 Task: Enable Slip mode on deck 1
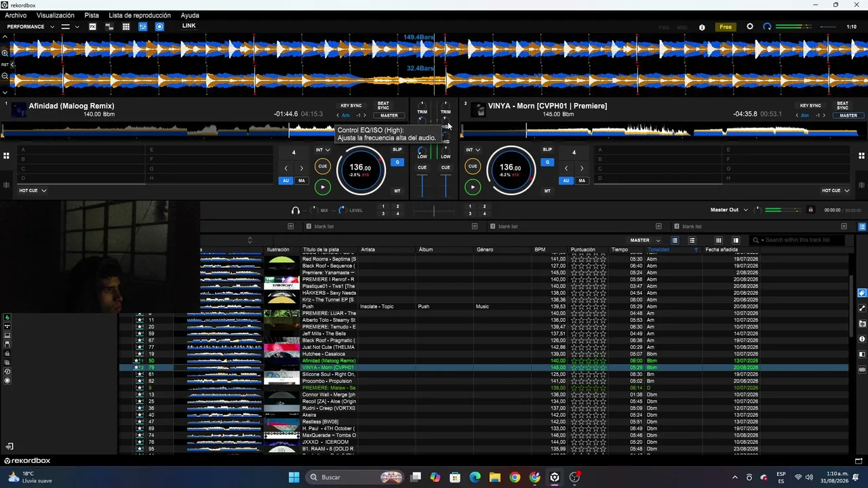pos(397,150)
